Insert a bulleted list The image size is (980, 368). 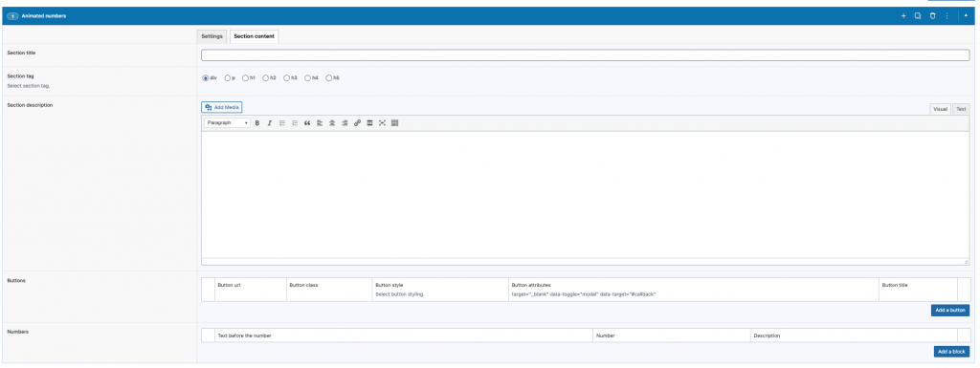pyautogui.click(x=282, y=123)
